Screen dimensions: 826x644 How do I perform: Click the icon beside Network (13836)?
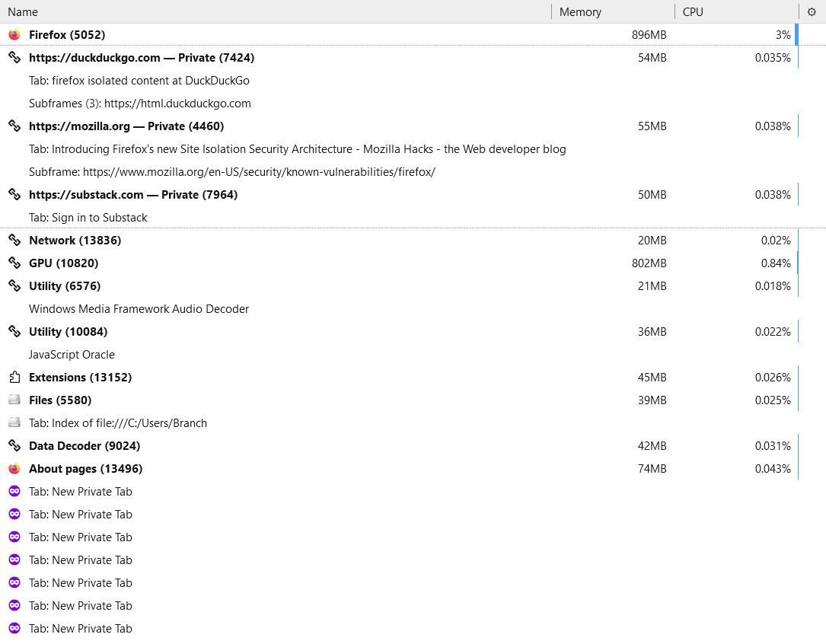tap(14, 240)
